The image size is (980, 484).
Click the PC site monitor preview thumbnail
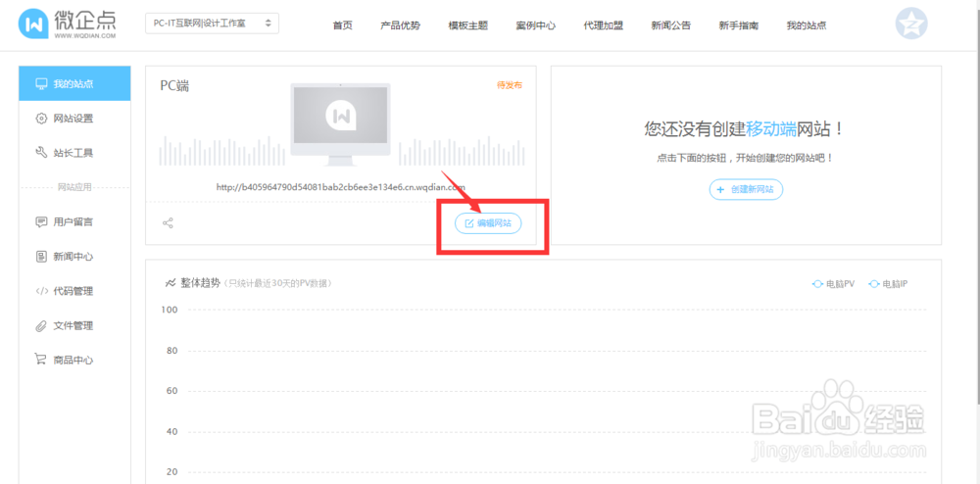click(341, 124)
